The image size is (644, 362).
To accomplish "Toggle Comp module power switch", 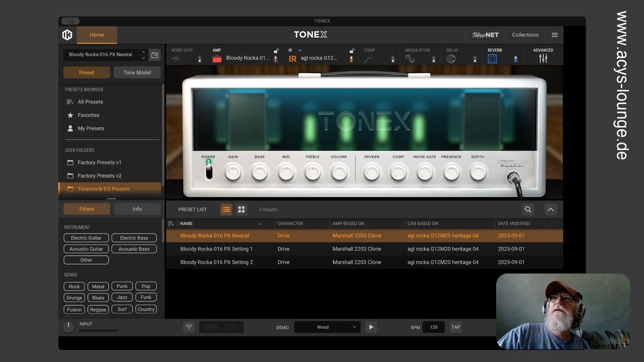I will pos(393,59).
